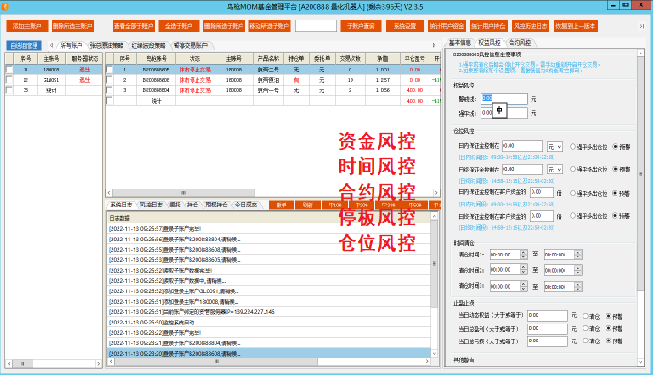This screenshot has width=654, height=375.
Task: Tick the checkbox for sub-account row 3
Action: [x=109, y=90]
